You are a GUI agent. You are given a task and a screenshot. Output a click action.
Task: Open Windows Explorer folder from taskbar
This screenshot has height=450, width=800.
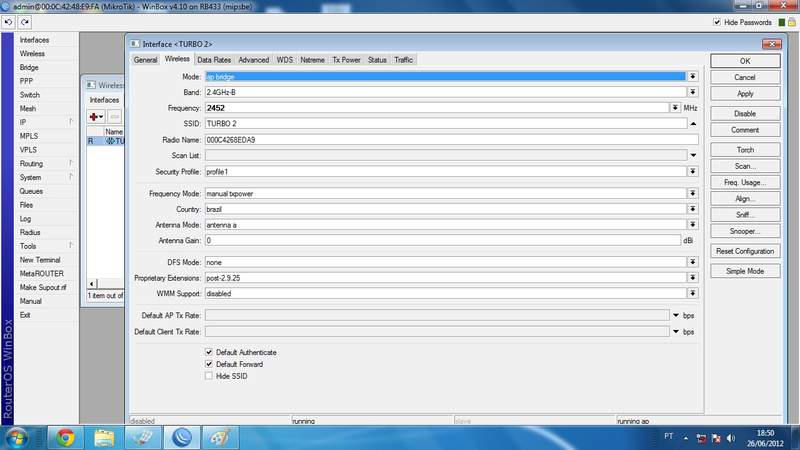point(104,437)
